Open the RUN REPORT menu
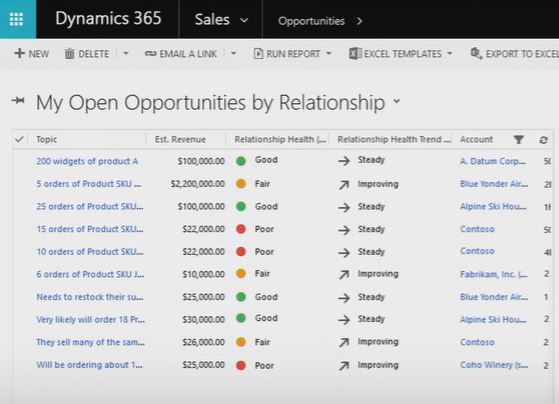 pos(292,54)
